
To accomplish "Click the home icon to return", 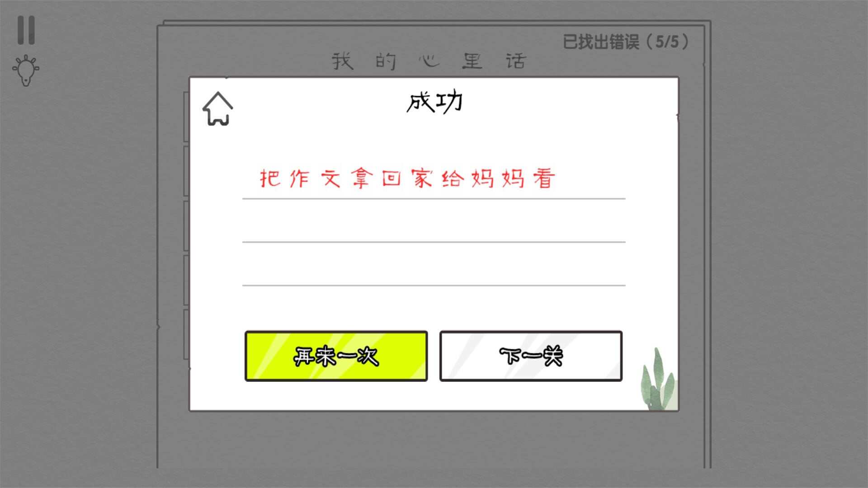I will pyautogui.click(x=218, y=109).
